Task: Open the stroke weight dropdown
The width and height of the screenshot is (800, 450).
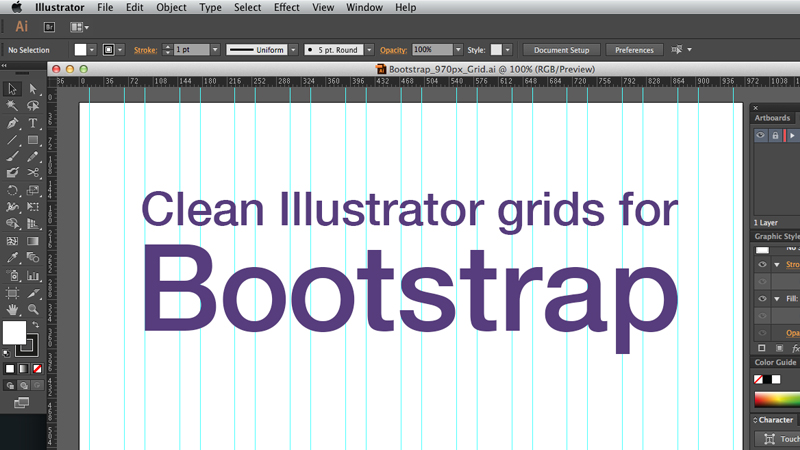Action: [x=215, y=50]
